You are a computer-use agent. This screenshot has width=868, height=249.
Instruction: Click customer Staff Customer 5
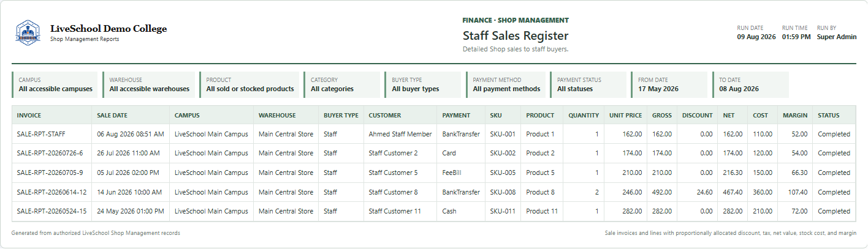[394, 173]
